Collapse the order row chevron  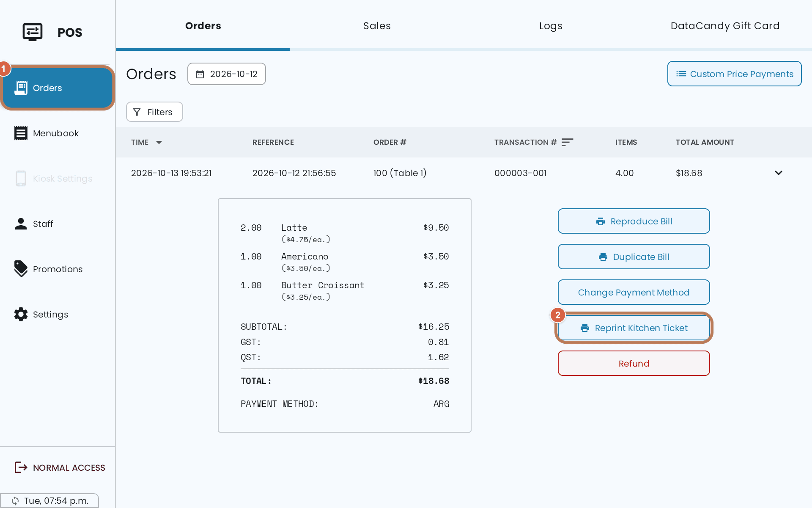pyautogui.click(x=779, y=173)
